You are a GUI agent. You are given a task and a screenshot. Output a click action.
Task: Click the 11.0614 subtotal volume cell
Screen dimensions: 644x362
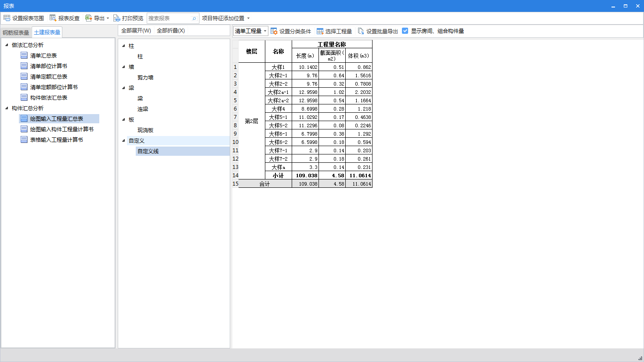(x=359, y=176)
